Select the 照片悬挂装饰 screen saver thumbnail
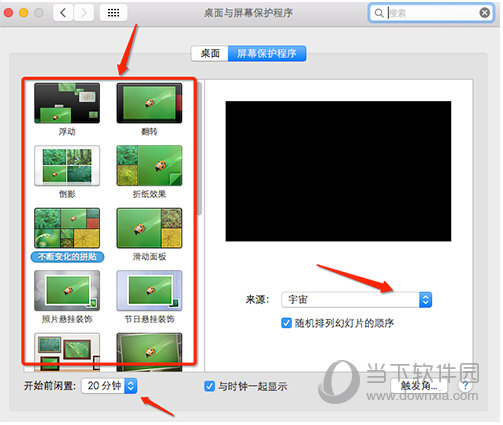This screenshot has height=425, width=503. click(67, 290)
